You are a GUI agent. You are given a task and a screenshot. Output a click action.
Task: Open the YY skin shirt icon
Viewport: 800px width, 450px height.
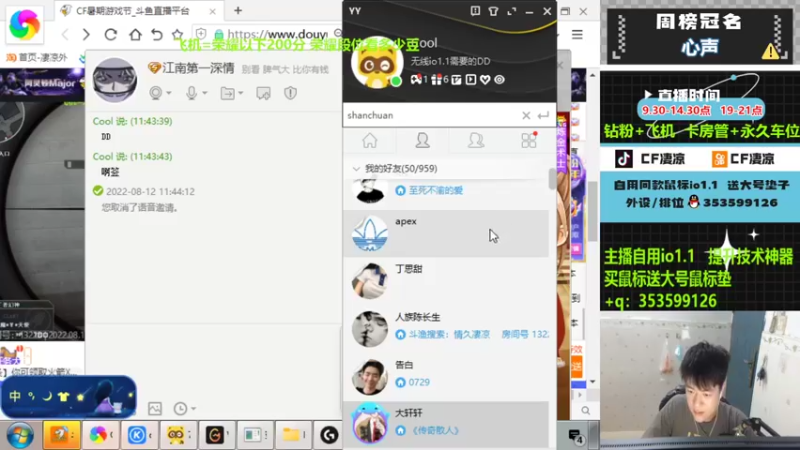[x=493, y=11]
